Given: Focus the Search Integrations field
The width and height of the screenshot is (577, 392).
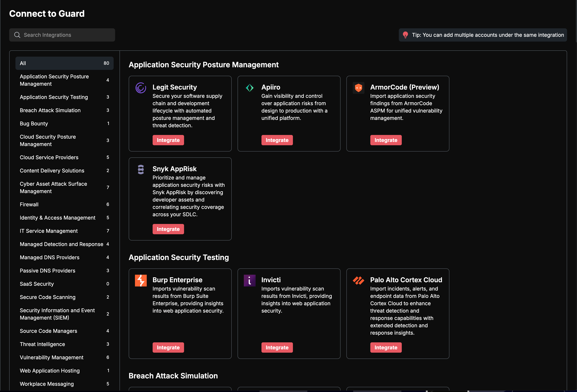Looking at the screenshot, I should tap(62, 35).
